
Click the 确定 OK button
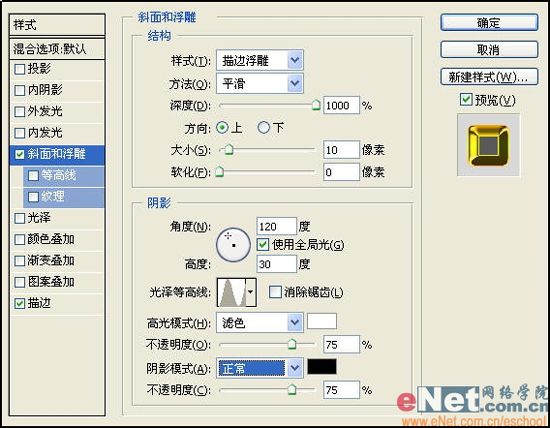click(489, 23)
